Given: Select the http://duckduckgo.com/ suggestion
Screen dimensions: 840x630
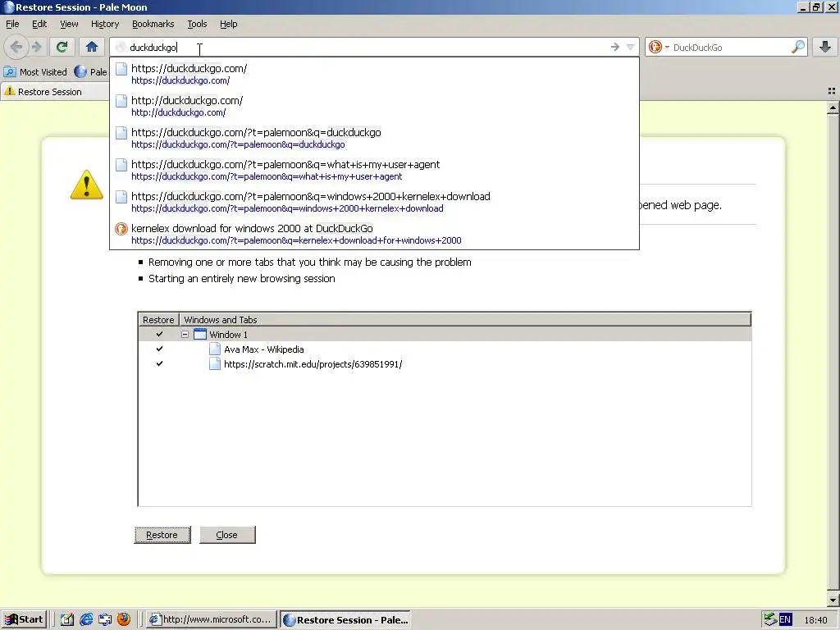Looking at the screenshot, I should tap(374, 106).
